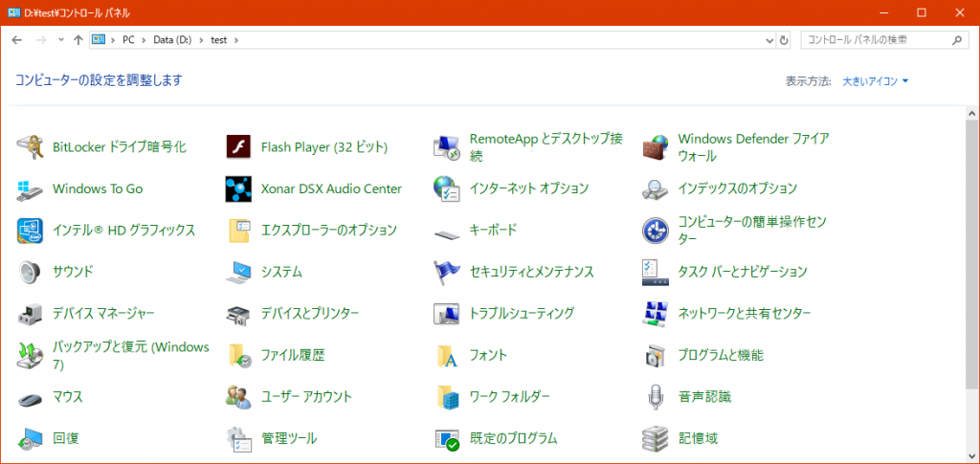Open BitLocker ドライブ暗号化 icon
The width and height of the screenshot is (980, 464).
point(31,147)
